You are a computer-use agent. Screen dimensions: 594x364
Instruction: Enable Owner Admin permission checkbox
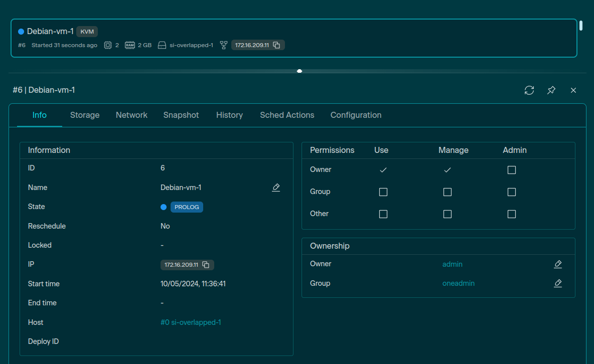pos(512,170)
